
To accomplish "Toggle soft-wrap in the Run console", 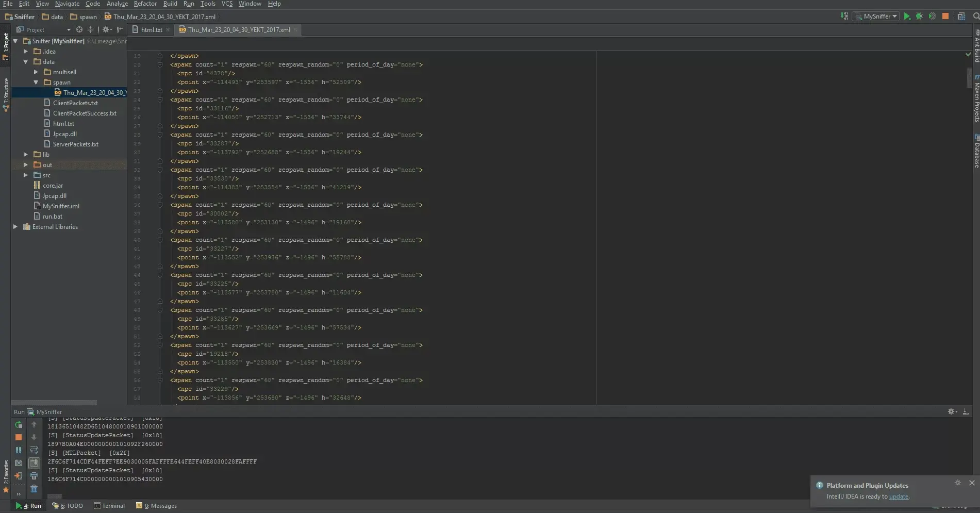I will point(34,450).
